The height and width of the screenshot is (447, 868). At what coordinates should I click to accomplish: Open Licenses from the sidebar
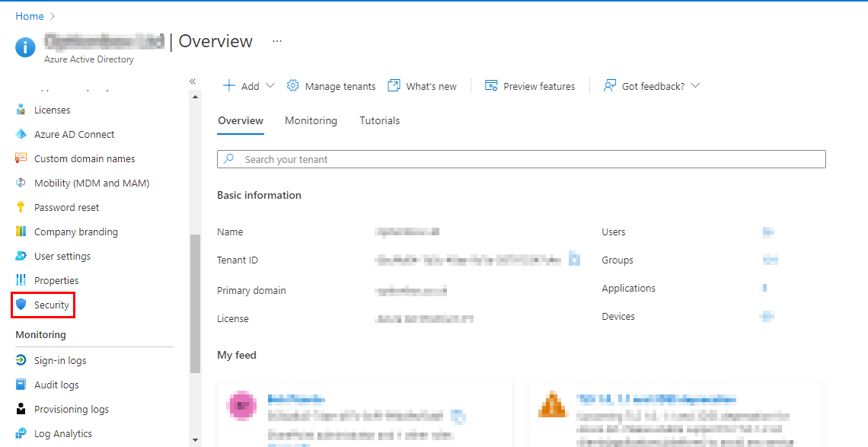point(52,110)
